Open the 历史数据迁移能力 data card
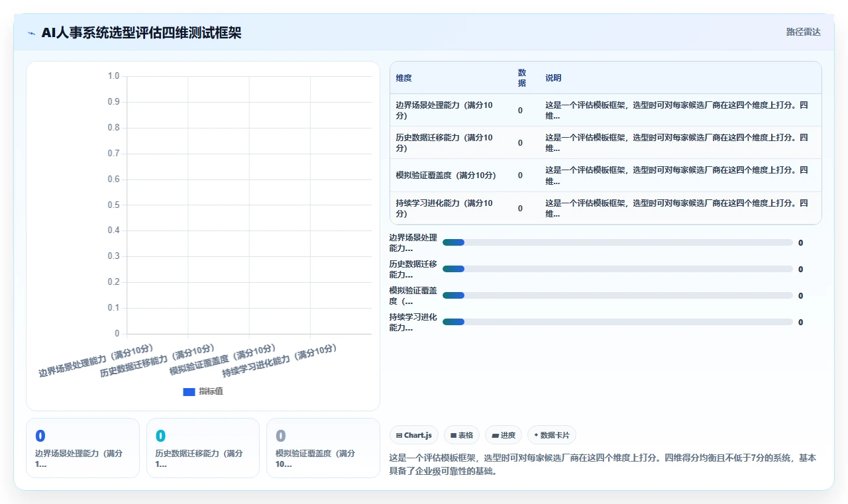Screen dimensions: 848x504 (203, 448)
